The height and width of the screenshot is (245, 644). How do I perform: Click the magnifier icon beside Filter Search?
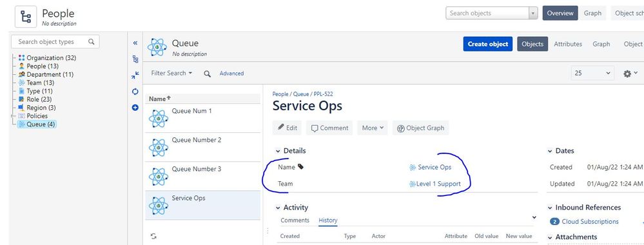click(x=208, y=73)
